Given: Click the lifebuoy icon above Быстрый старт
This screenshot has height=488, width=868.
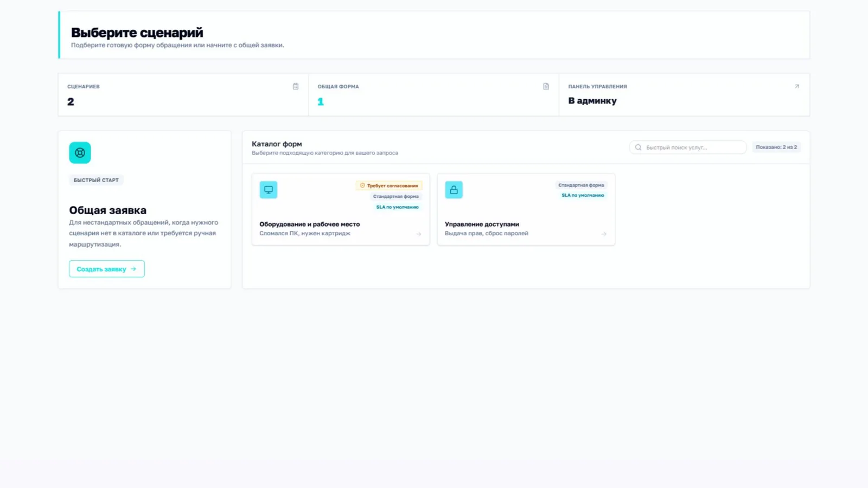Looking at the screenshot, I should pos(80,153).
